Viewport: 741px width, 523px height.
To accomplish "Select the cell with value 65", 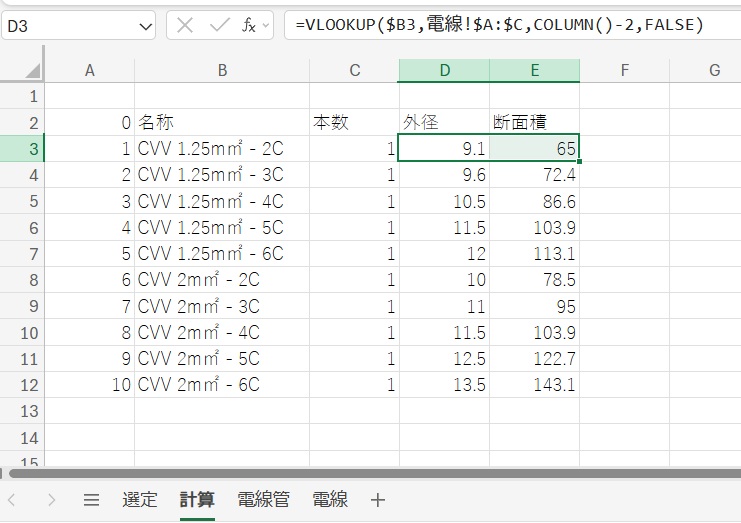I will tap(534, 149).
